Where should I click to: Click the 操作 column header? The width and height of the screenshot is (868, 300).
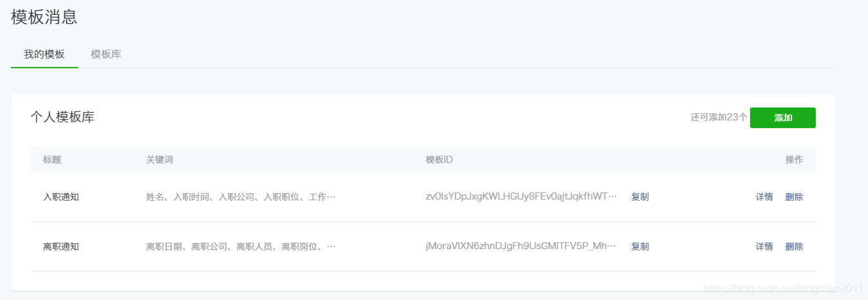point(794,160)
